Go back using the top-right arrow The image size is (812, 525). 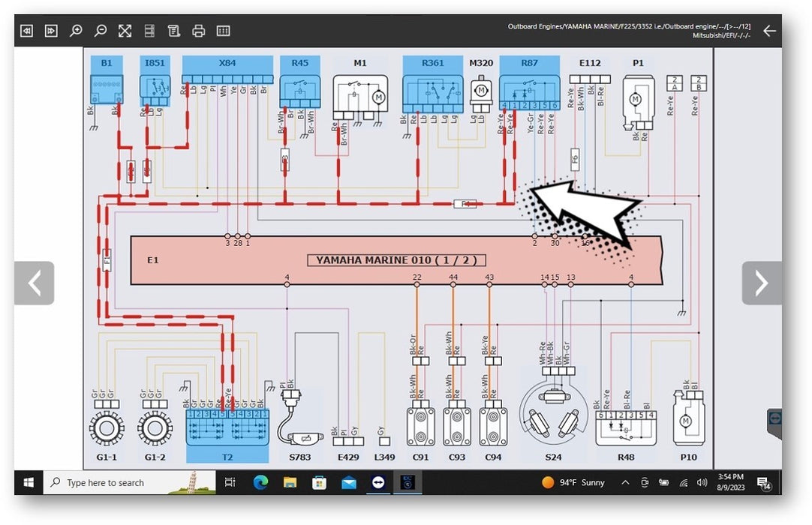(768, 31)
